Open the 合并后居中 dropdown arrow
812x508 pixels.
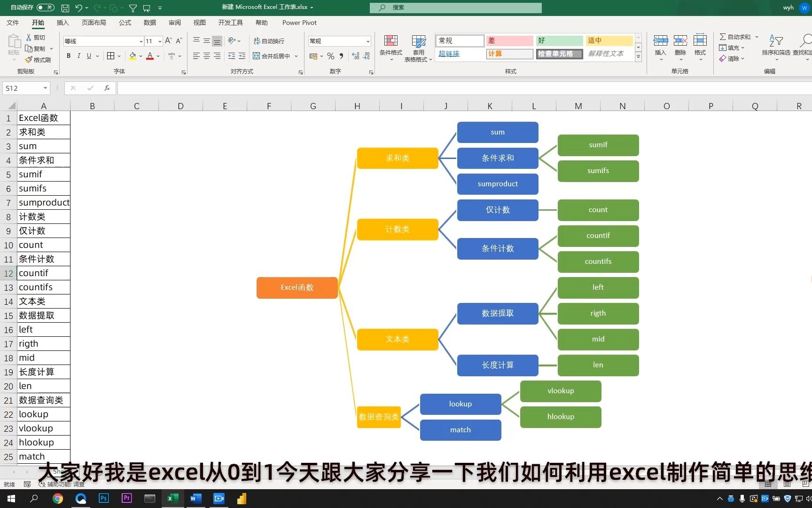tap(297, 56)
